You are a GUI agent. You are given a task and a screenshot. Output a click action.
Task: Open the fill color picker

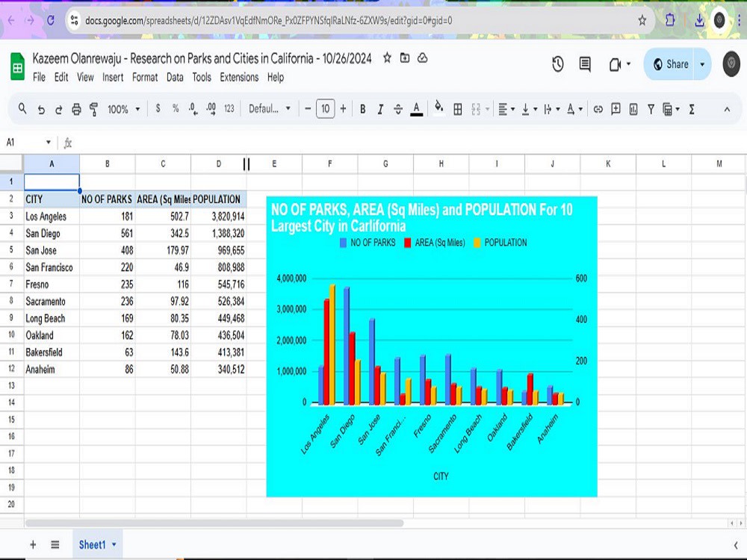[439, 109]
